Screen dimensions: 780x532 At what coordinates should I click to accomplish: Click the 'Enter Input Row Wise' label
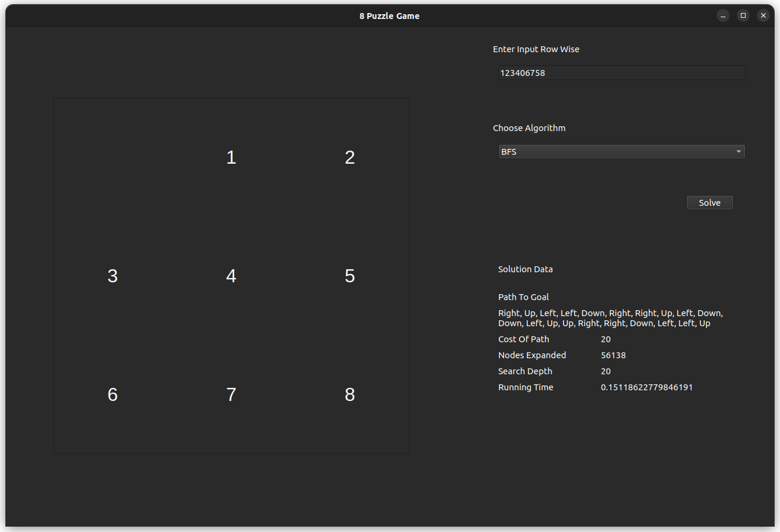(536, 49)
